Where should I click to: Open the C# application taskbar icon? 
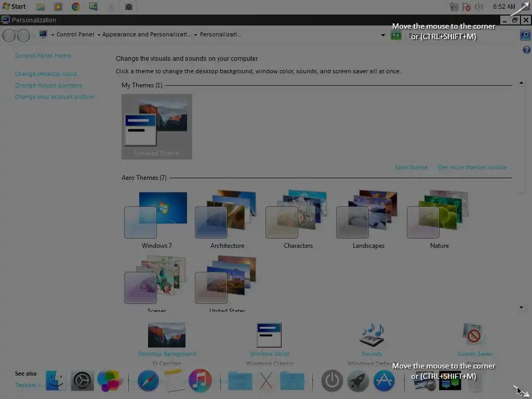(94, 7)
